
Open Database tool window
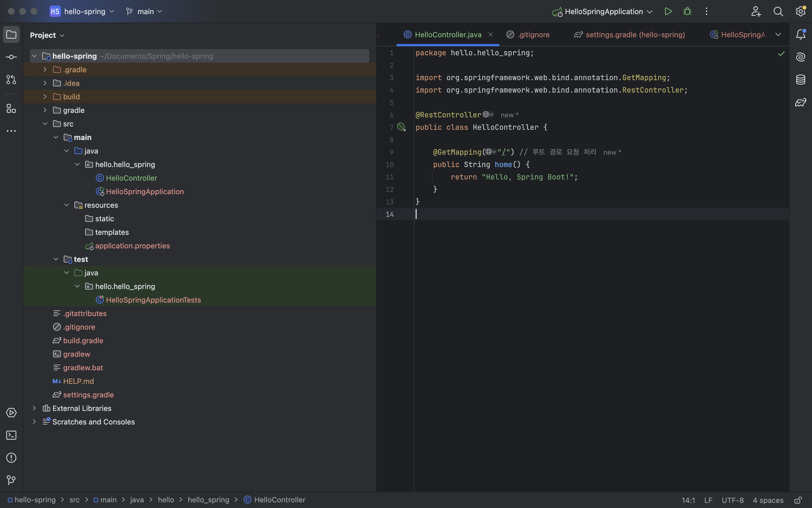point(801,80)
